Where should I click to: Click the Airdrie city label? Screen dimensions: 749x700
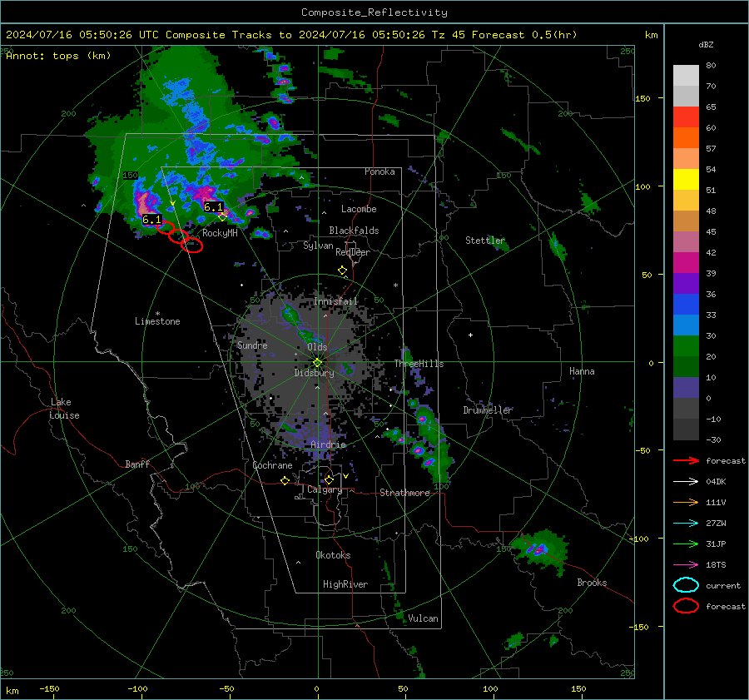[x=328, y=444]
